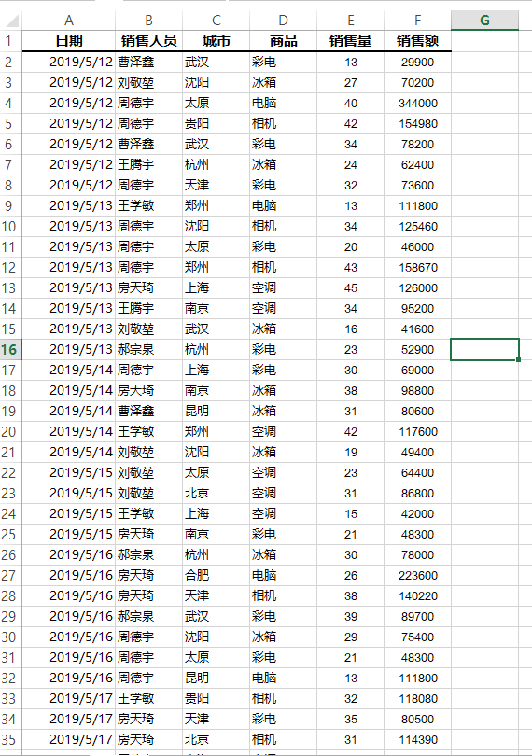Select row 1 header

tap(9, 41)
